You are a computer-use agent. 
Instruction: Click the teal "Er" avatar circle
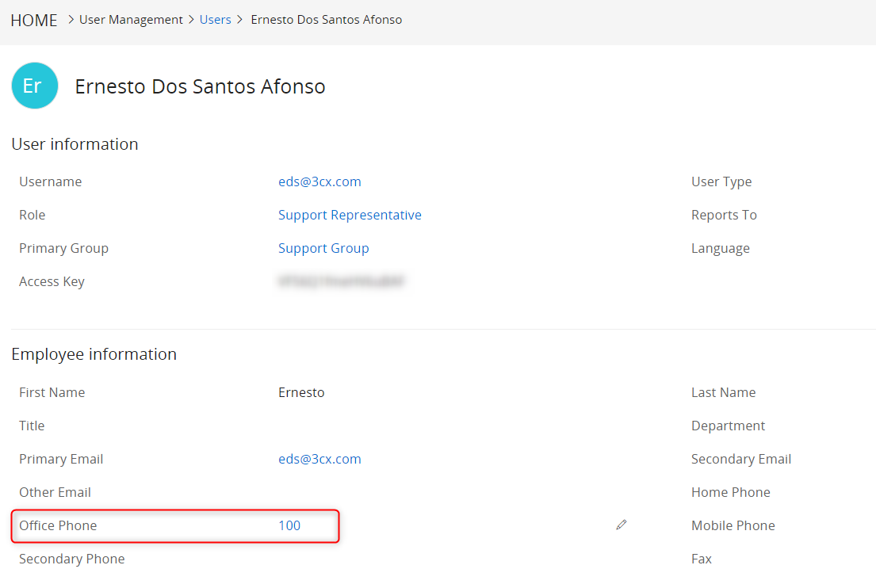pyautogui.click(x=35, y=86)
